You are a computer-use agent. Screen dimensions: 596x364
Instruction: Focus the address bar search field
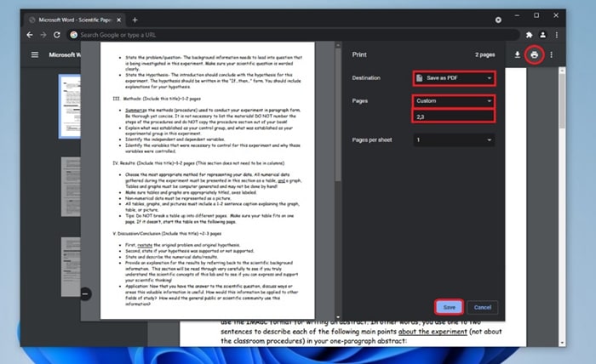click(x=294, y=35)
